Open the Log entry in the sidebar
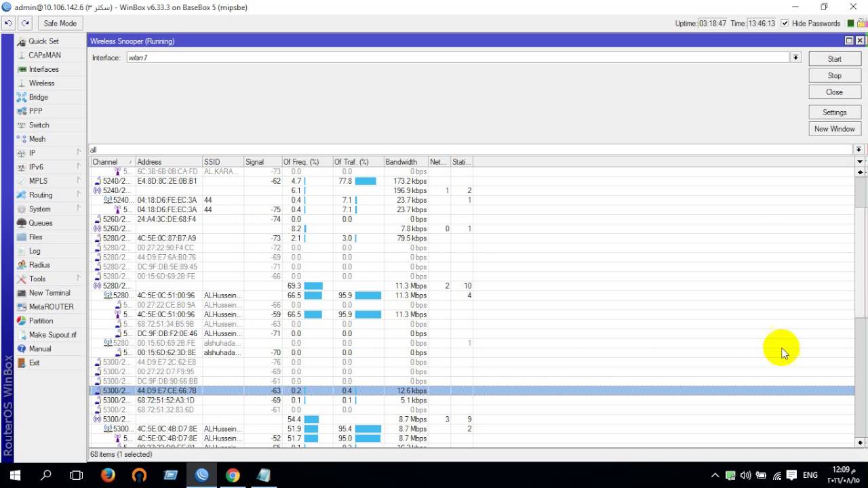868x488 pixels. pyautogui.click(x=35, y=251)
